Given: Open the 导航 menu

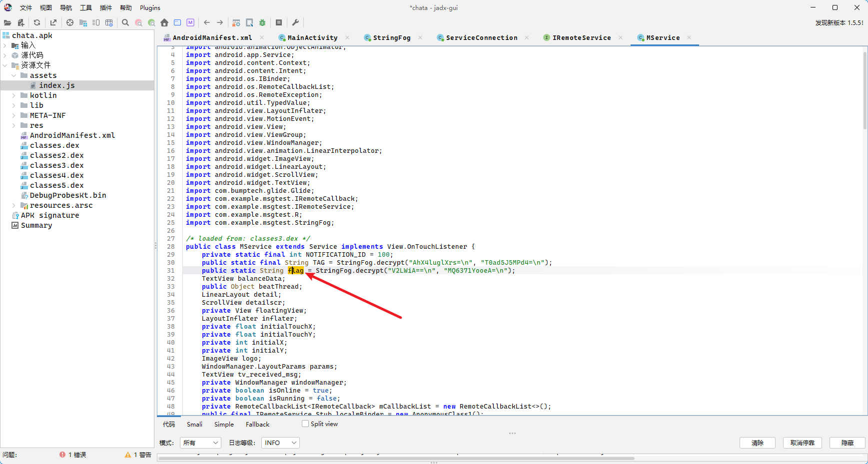Looking at the screenshot, I should click(66, 7).
